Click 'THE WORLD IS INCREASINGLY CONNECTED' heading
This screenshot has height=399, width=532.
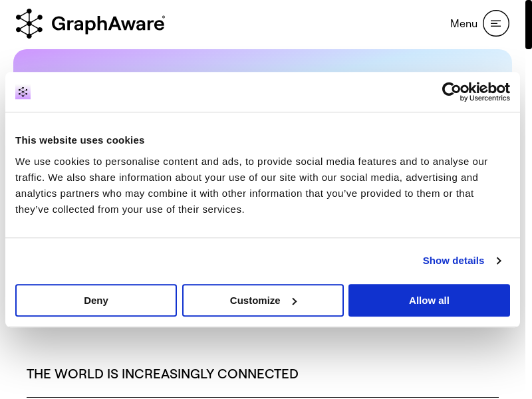pos(162,374)
